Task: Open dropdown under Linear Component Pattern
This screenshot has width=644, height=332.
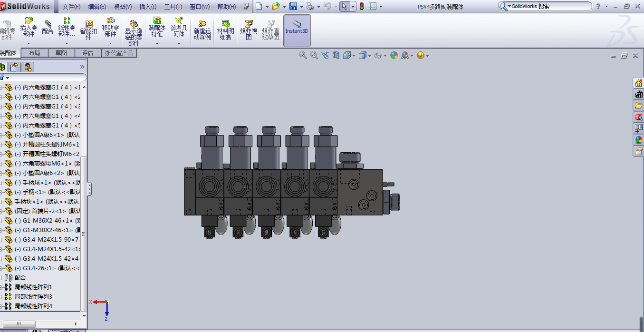Action: [x=67, y=43]
